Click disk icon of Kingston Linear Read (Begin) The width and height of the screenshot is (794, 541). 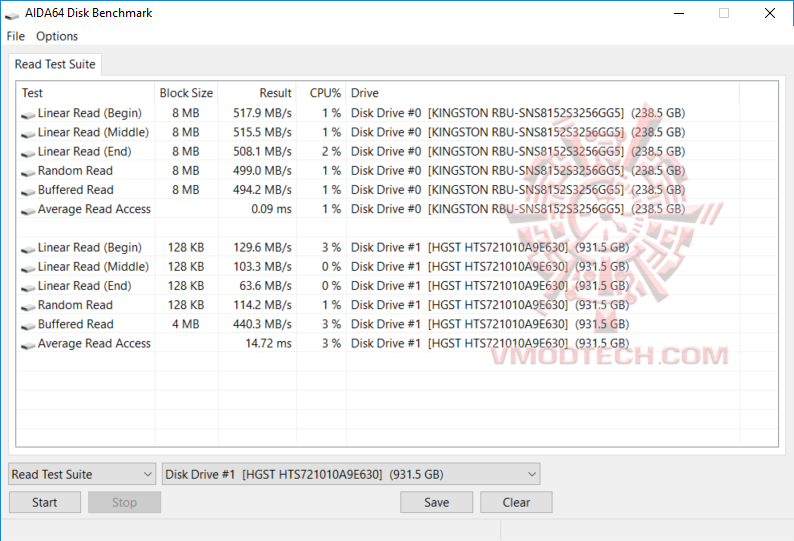pyautogui.click(x=28, y=114)
